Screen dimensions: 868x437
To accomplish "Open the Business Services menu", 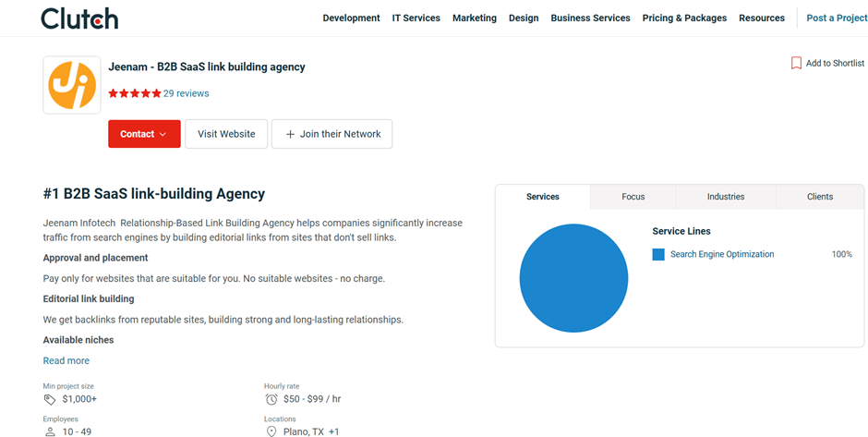I will click(x=591, y=18).
